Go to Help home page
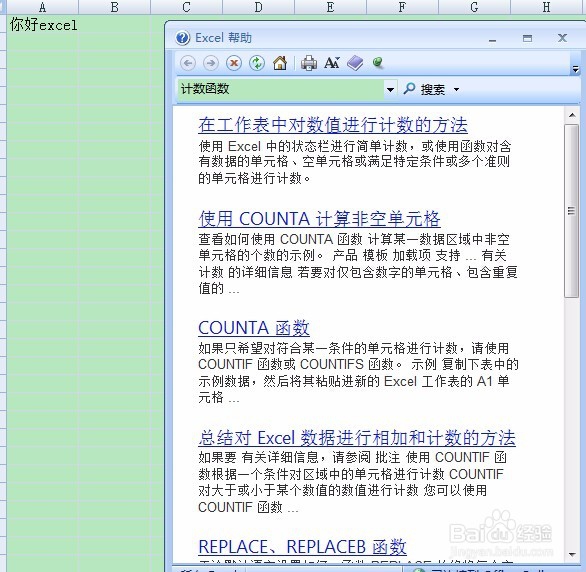 click(x=280, y=63)
